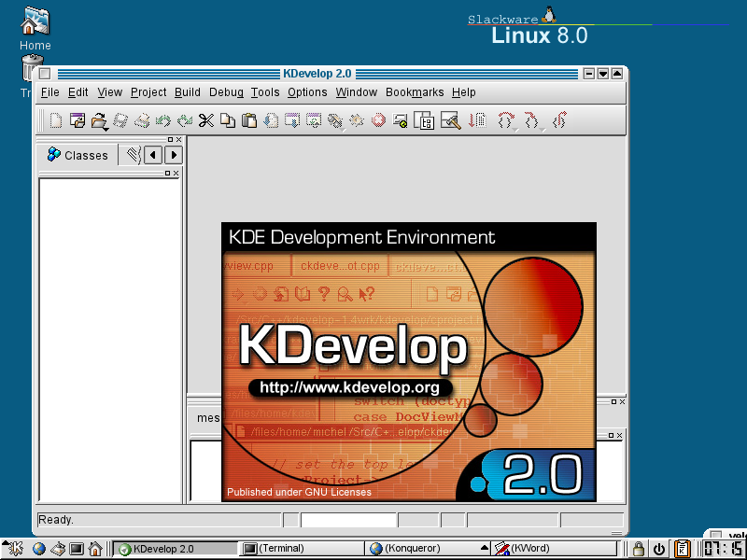Show more tree tabs with right arrow
747x560 pixels.
pos(174,155)
